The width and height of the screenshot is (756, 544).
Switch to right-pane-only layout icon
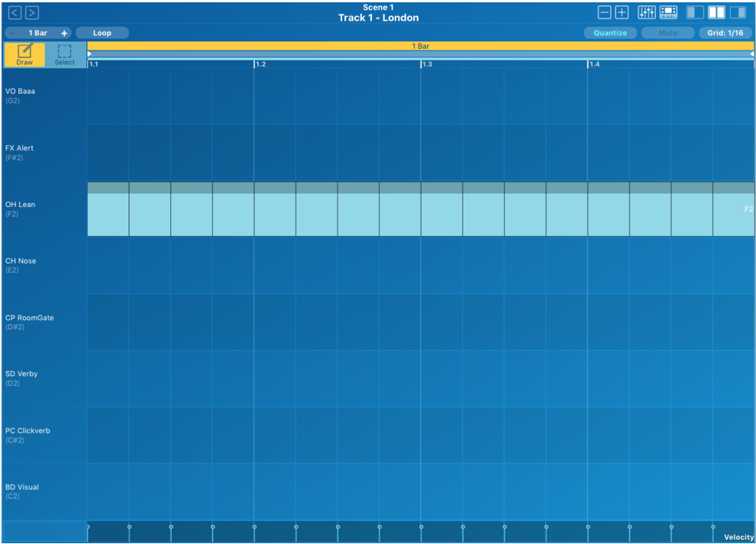tap(738, 12)
